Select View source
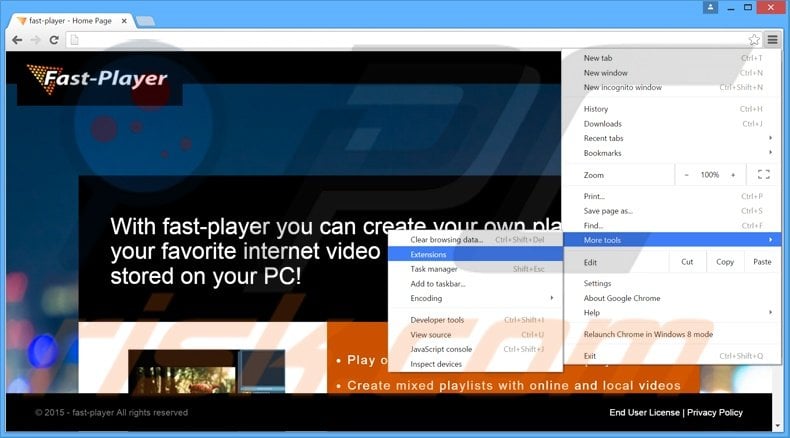 (476, 335)
